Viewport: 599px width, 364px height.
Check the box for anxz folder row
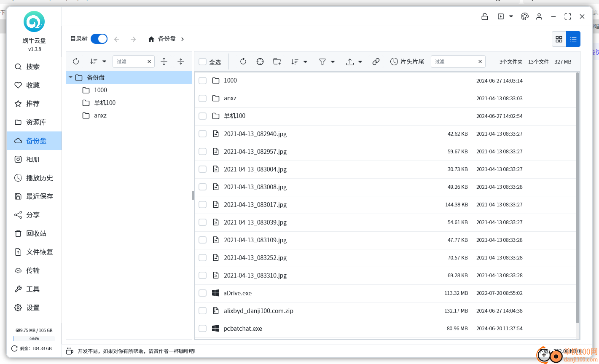(203, 98)
